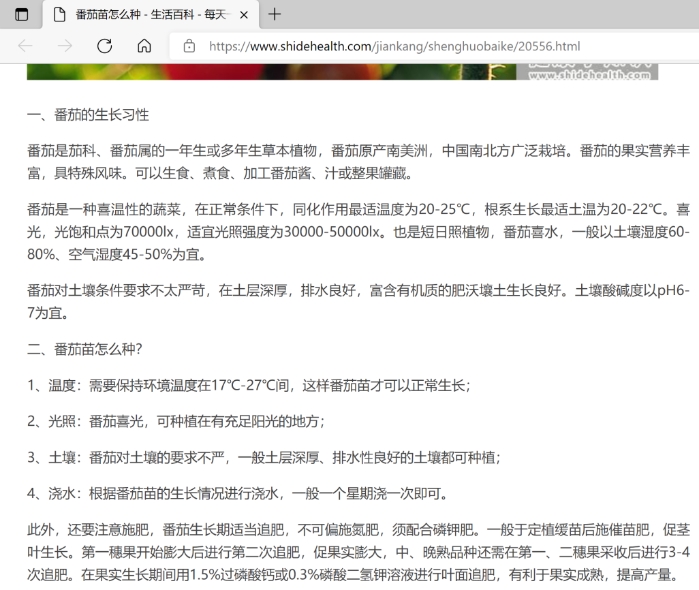Click paragraph starting 番茄对土壤条件要求不太严苛
The width and height of the screenshot is (699, 590).
pyautogui.click(x=358, y=302)
